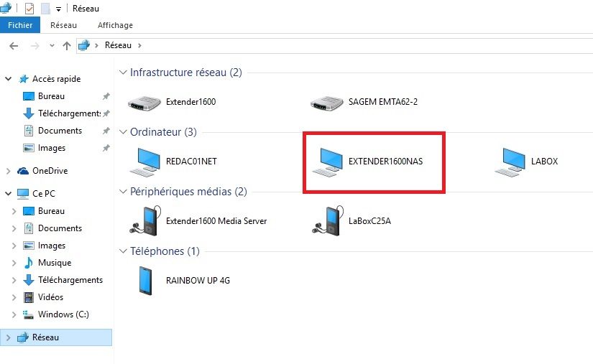Open the Fichier menu
The width and height of the screenshot is (593, 364).
20,25
